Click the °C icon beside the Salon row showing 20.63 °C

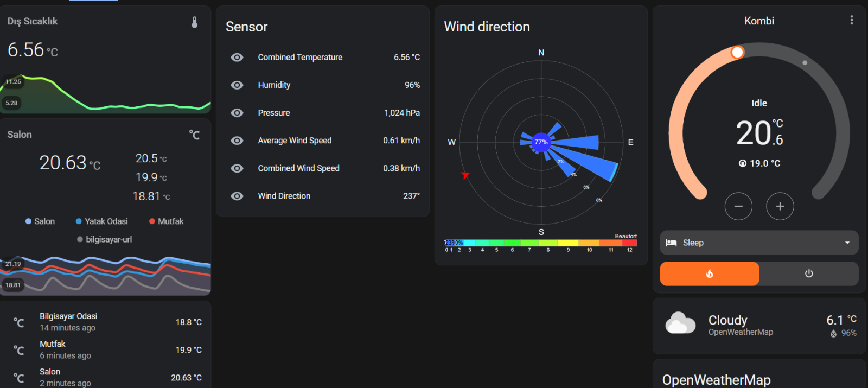pos(18,378)
